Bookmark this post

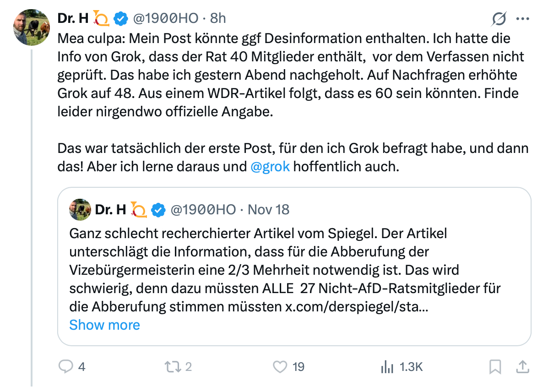click(495, 366)
